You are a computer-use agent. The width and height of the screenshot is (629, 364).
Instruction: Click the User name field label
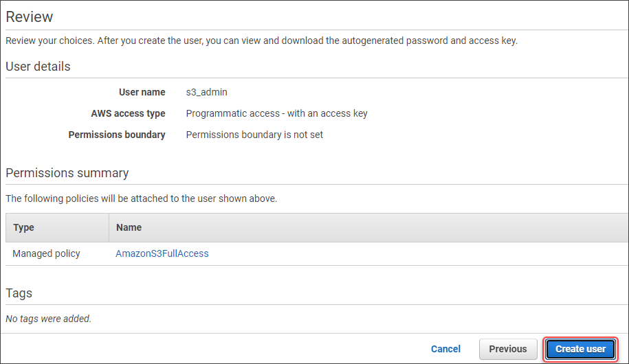(142, 92)
